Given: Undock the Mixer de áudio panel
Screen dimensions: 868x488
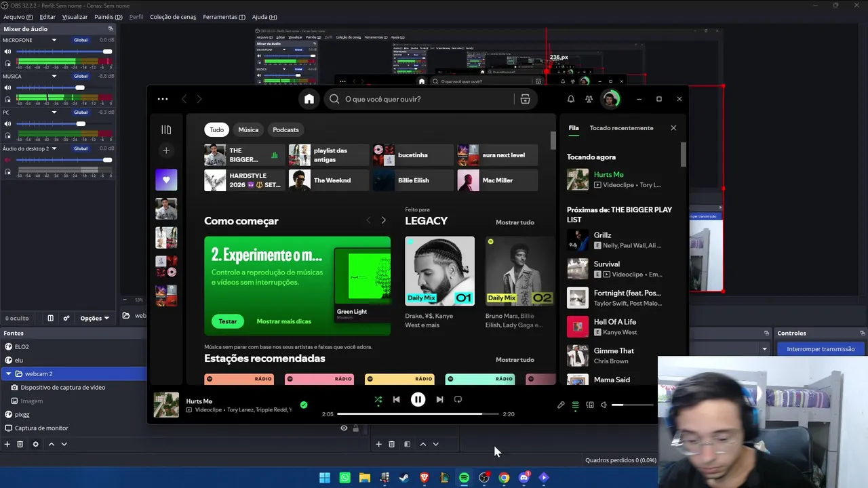Looking at the screenshot, I should pos(111,29).
